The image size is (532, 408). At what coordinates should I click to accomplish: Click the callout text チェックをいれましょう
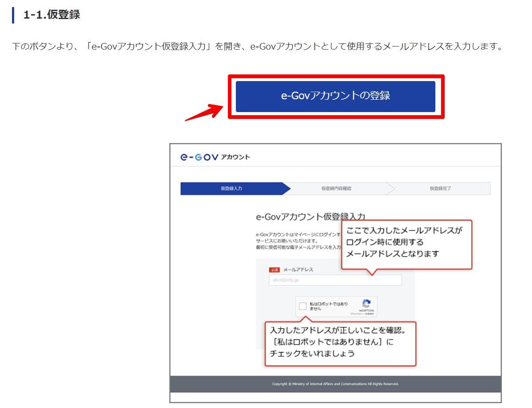coord(312,354)
